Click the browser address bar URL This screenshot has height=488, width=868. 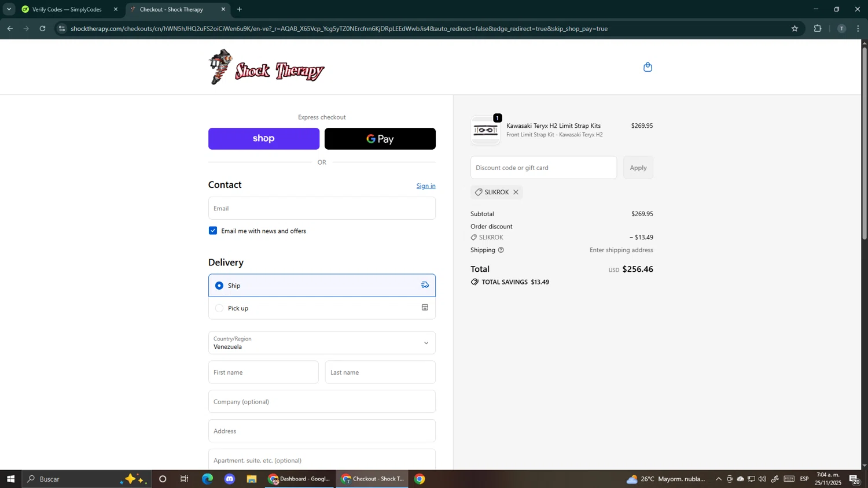[339, 28]
